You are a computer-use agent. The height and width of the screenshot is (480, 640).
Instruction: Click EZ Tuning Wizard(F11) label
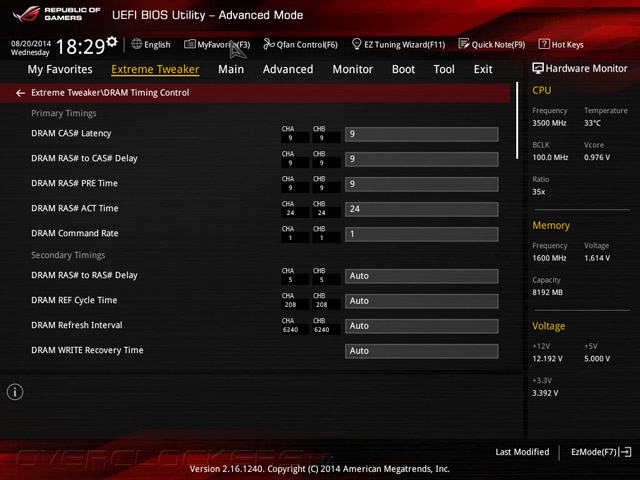404,44
